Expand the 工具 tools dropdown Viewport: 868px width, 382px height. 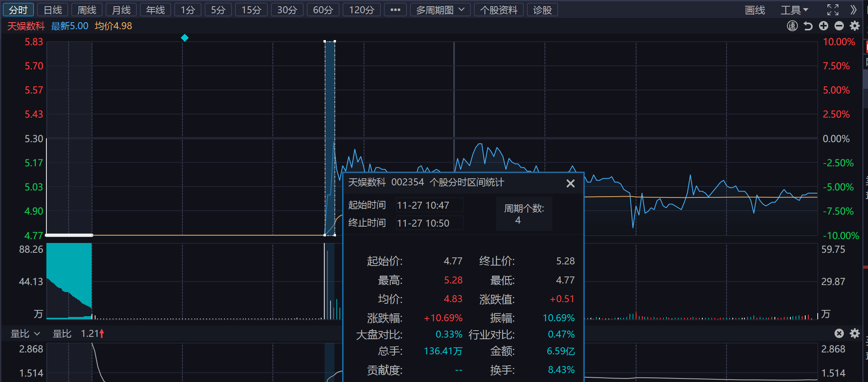[x=794, y=10]
